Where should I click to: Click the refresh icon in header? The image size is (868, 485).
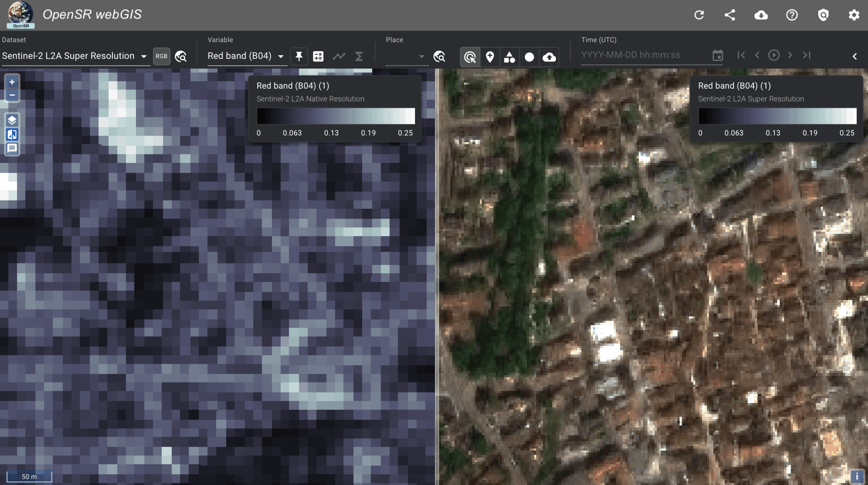(699, 15)
